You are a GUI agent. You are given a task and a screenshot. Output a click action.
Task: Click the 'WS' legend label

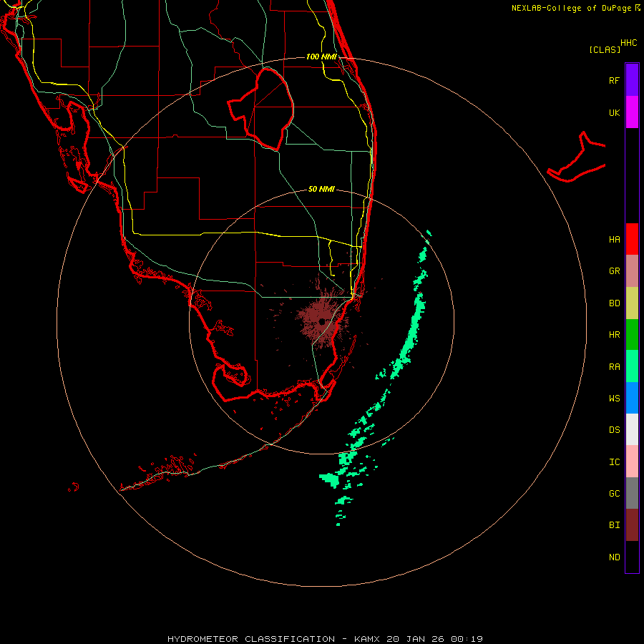click(x=614, y=398)
